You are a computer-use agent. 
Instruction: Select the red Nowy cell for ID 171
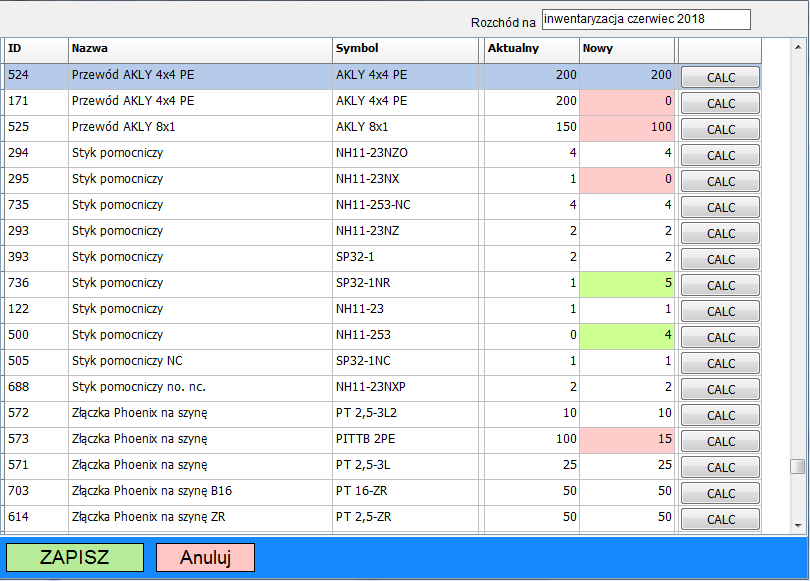[x=627, y=103]
